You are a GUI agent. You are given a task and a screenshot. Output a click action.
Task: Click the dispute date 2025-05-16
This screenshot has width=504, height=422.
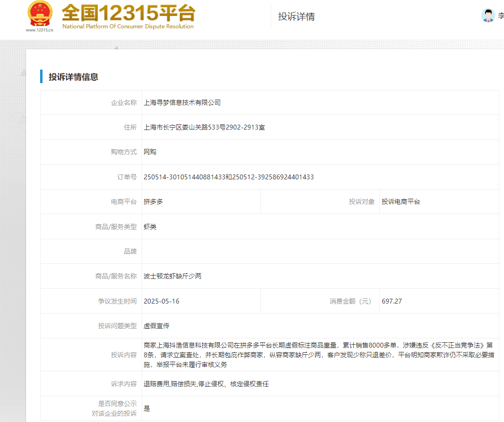click(161, 301)
